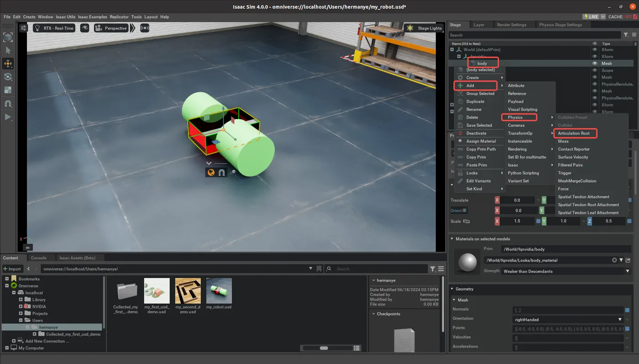Viewport: 639px width, 364px height.
Task: Open the content path history dropdown arrow
Action: [x=311, y=269]
